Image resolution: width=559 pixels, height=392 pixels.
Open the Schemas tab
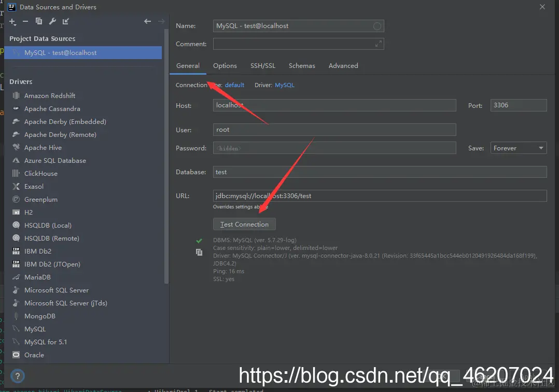302,66
